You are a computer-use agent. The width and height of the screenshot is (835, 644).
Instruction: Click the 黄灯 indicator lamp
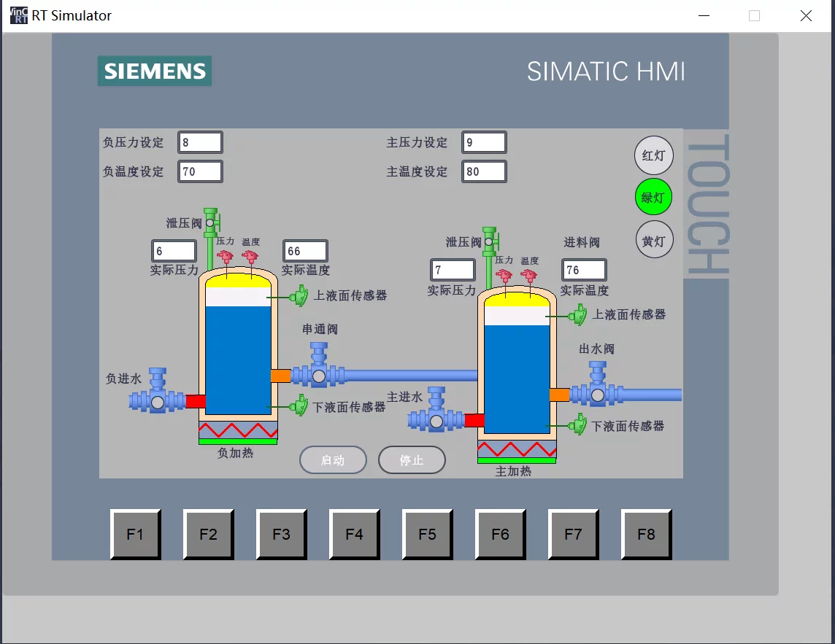coord(654,239)
